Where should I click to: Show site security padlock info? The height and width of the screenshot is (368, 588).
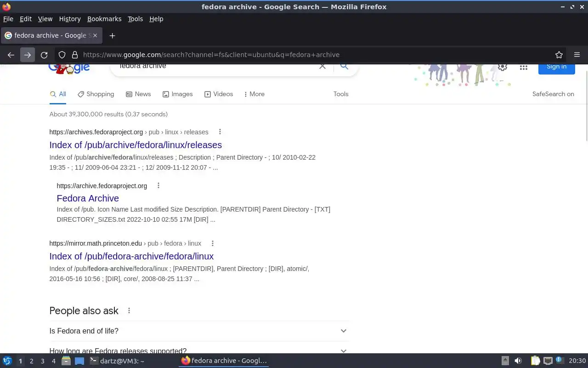tap(75, 55)
